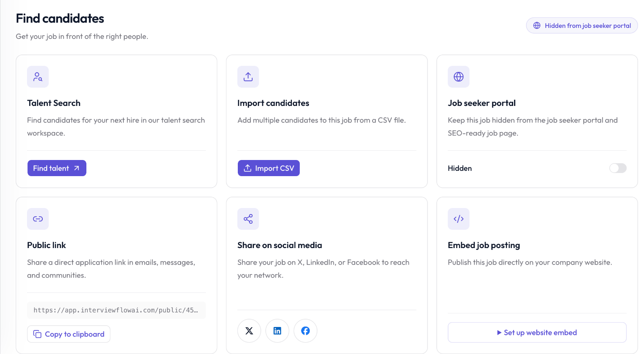Click the Job seeker portal card title
This screenshot has height=354, width=644.
click(x=482, y=103)
